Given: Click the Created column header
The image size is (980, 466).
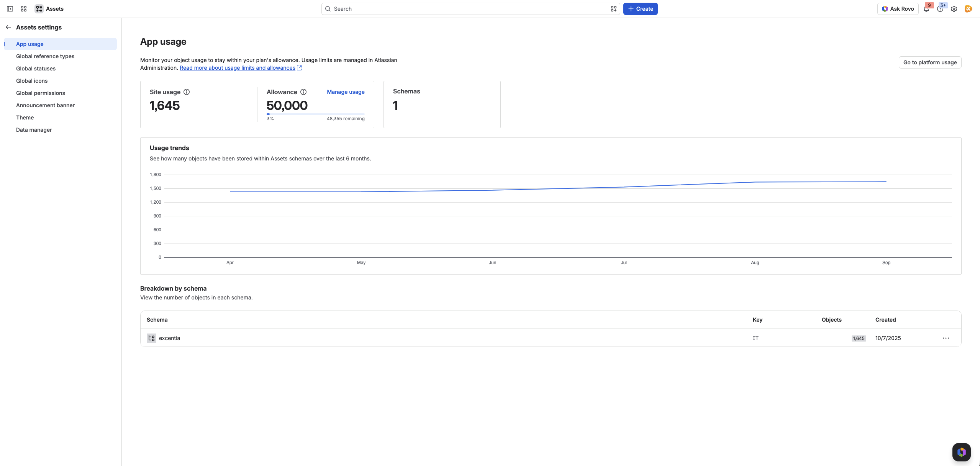Looking at the screenshot, I should tap(885, 320).
